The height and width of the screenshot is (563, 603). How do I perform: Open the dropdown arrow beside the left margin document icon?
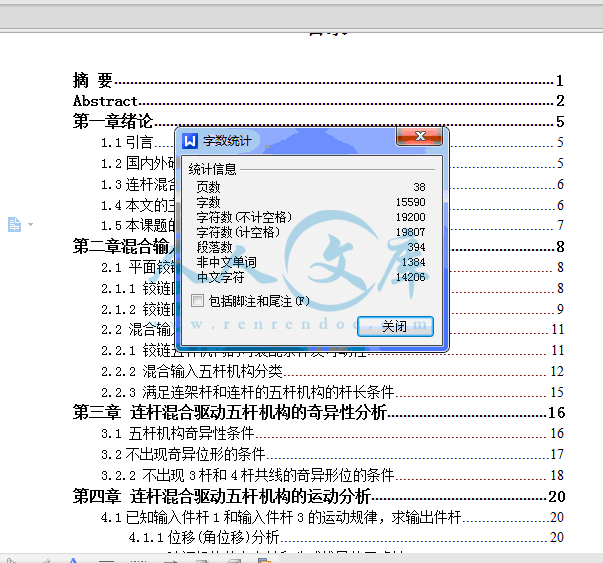coord(30,224)
